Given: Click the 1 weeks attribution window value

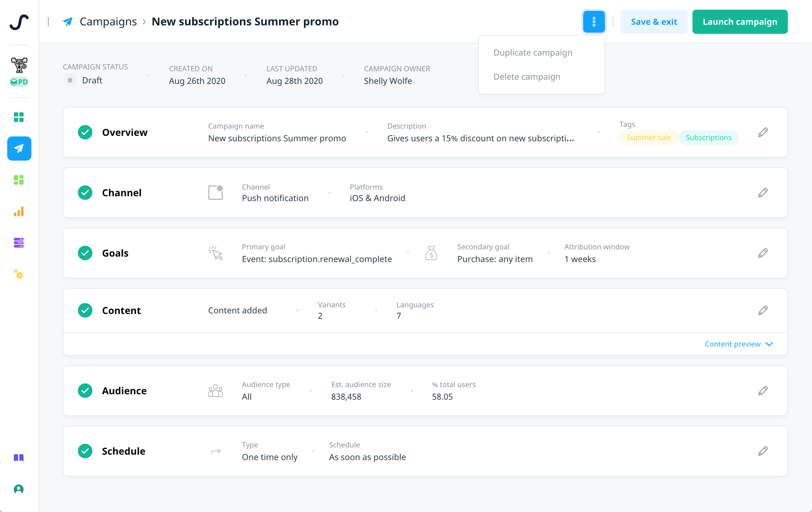Looking at the screenshot, I should coord(580,259).
